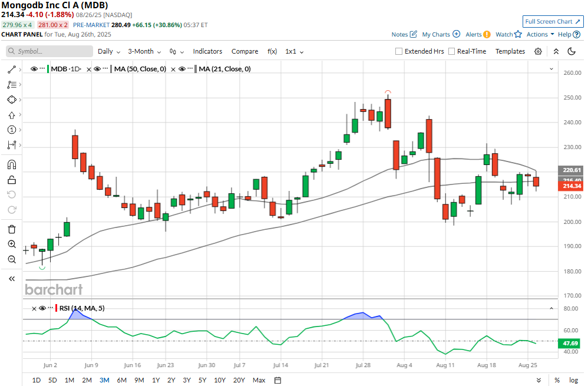The height and width of the screenshot is (386, 588).
Task: Open the f(x) expressions button
Action: tap(272, 51)
